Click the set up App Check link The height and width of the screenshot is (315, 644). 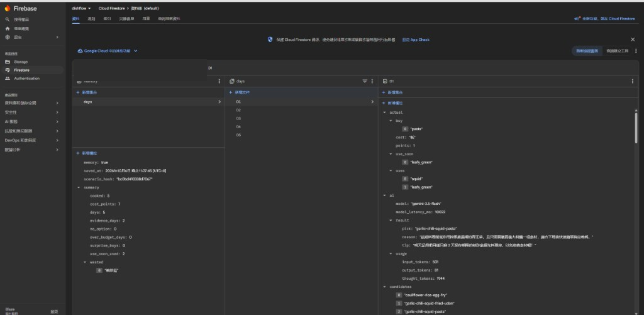click(x=416, y=40)
